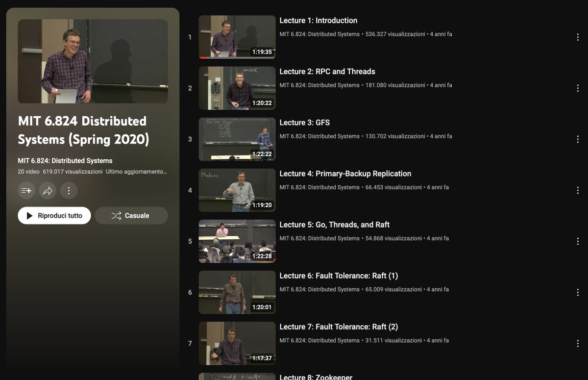Click the Lecture 2 thumbnail showing 1:20:22
This screenshot has width=588, height=380.
pos(237,88)
